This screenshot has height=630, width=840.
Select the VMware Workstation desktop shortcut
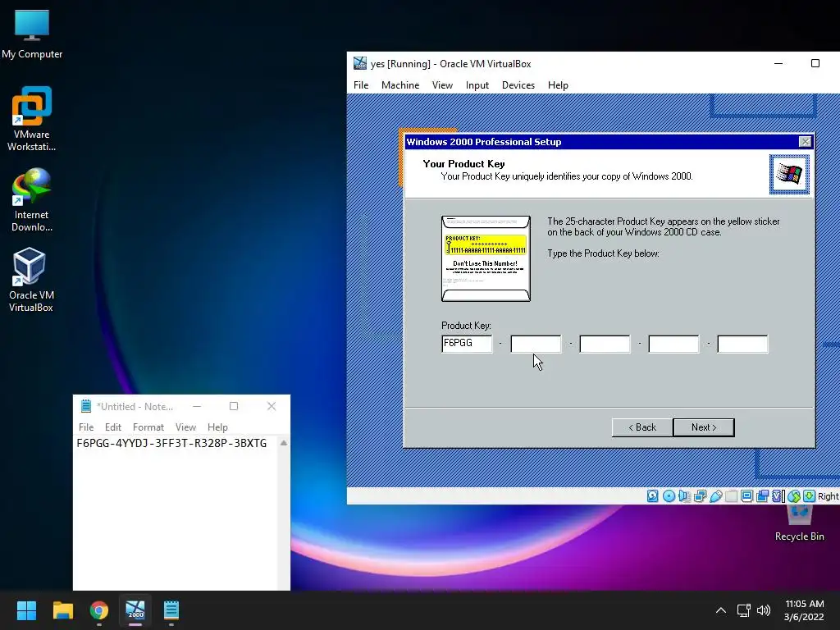32,119
